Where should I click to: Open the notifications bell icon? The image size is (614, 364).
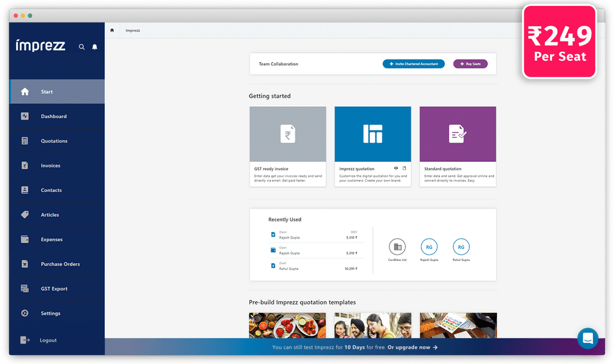point(95,47)
